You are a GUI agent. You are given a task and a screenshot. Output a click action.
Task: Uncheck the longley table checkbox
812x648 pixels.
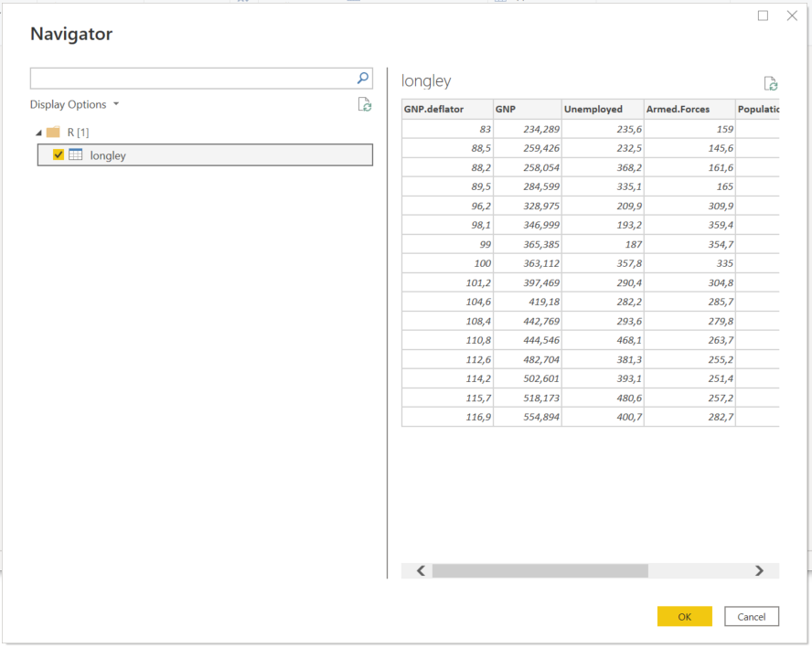[59, 154]
